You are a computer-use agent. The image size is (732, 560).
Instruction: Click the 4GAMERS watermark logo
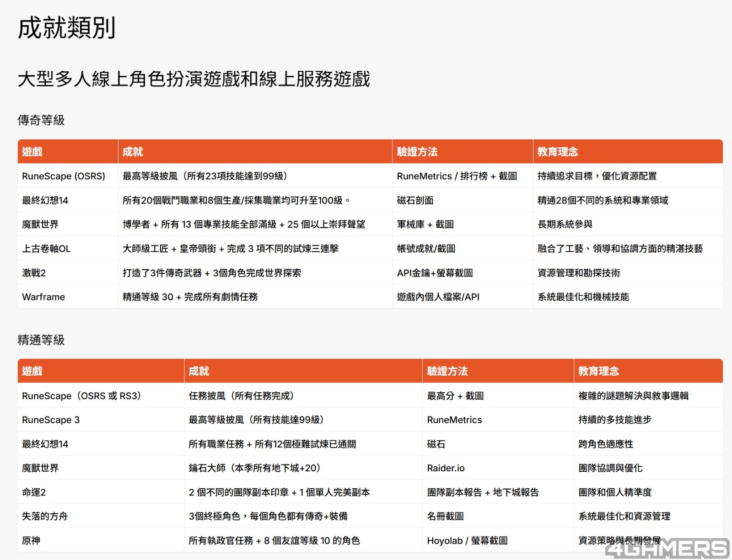[x=667, y=548]
